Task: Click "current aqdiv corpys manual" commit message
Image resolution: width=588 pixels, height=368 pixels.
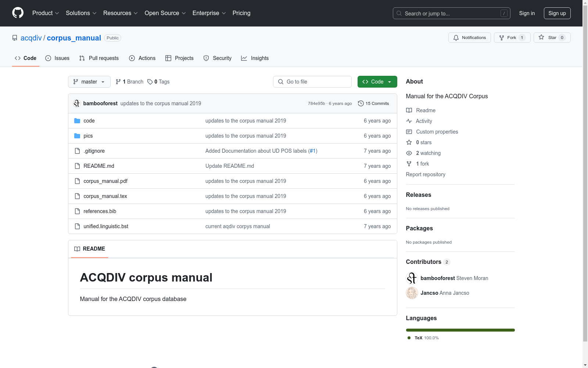Action: pos(238,226)
